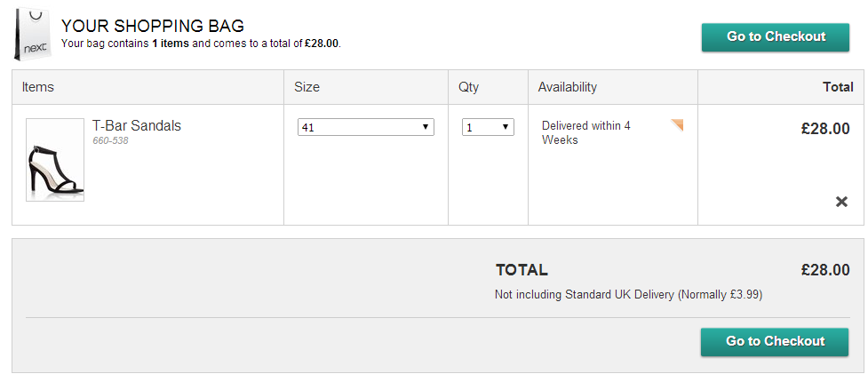The width and height of the screenshot is (868, 382).
Task: Click the £28.00 price in the item row
Action: [825, 128]
